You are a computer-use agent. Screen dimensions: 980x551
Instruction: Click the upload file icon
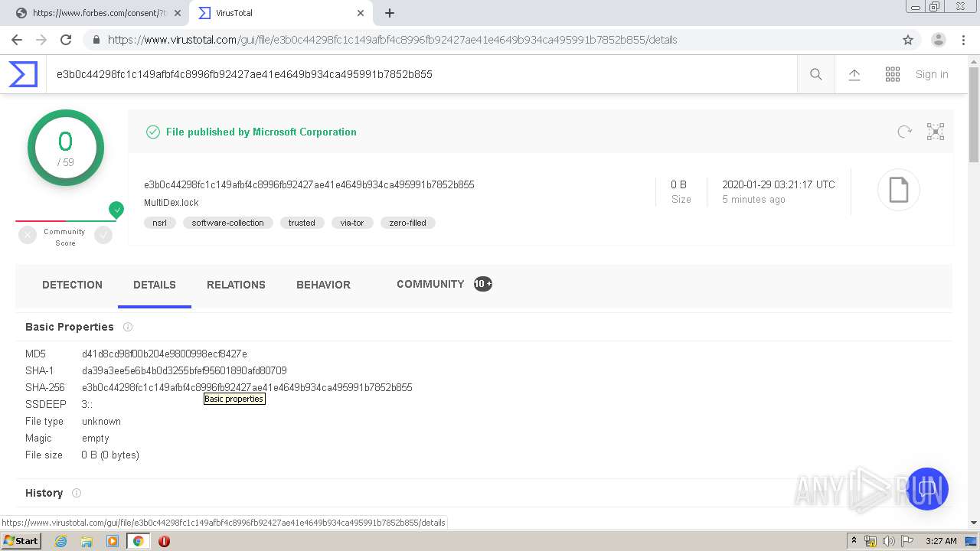[854, 74]
